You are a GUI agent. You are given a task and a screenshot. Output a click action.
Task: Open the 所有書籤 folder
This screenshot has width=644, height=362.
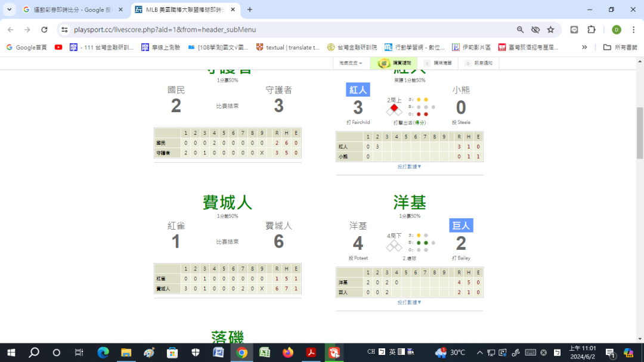tap(620, 47)
